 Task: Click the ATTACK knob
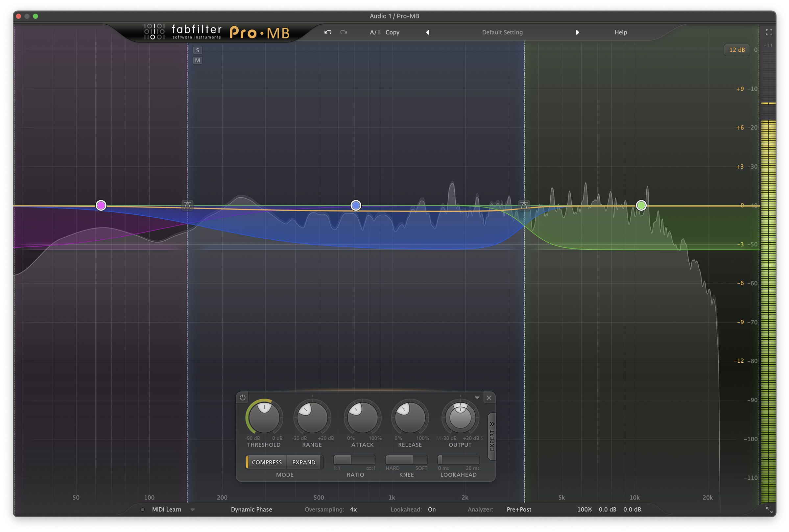pos(362,417)
